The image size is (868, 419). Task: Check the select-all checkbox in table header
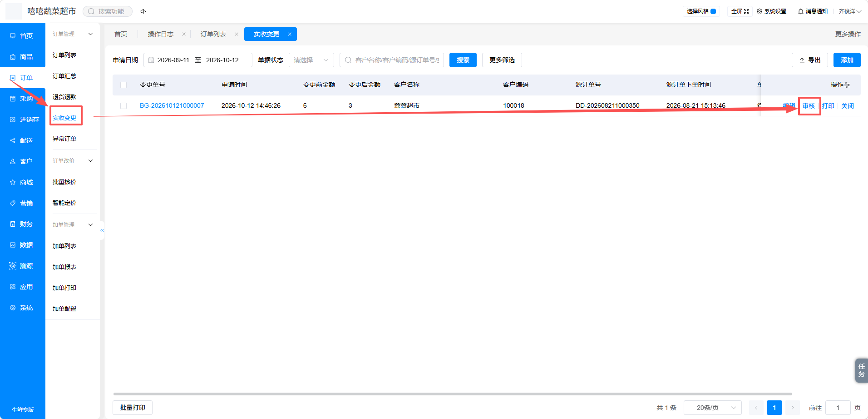point(123,85)
